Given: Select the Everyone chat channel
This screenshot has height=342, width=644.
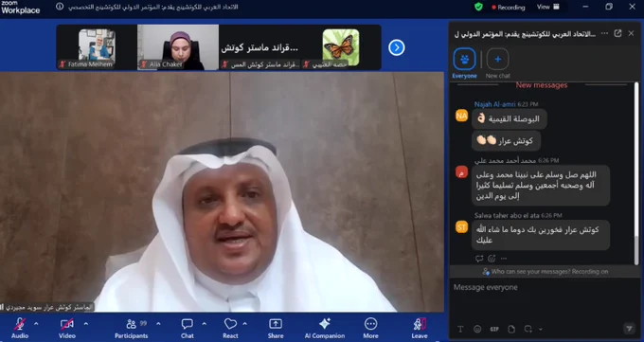Looking at the screenshot, I should pos(464,63).
